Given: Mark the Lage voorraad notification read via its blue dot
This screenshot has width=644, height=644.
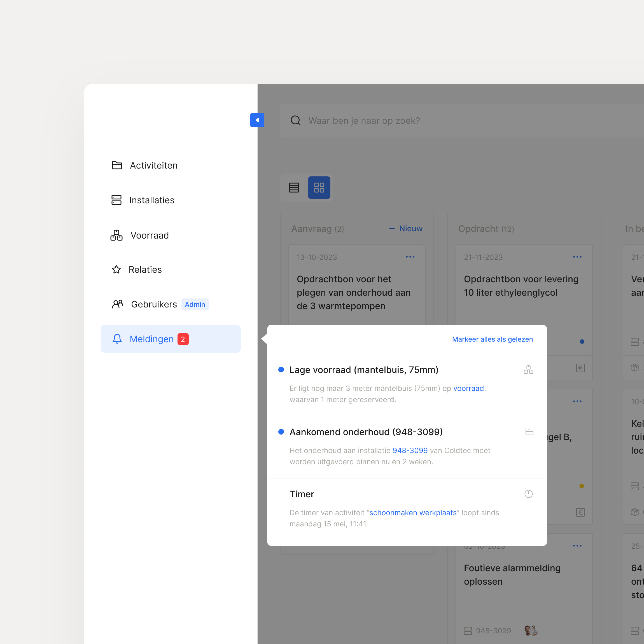Looking at the screenshot, I should click(281, 369).
